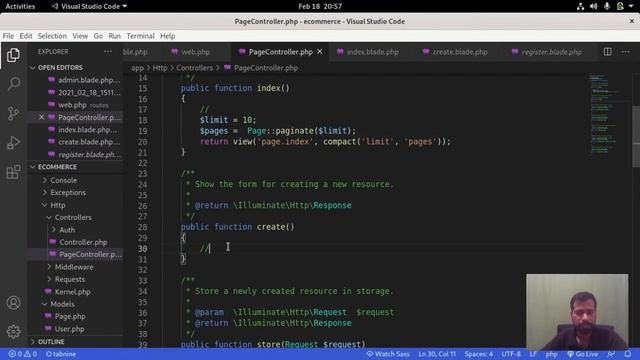Click the lock icon in the top bar
The height and width of the screenshot is (360, 640).
(x=620, y=6)
